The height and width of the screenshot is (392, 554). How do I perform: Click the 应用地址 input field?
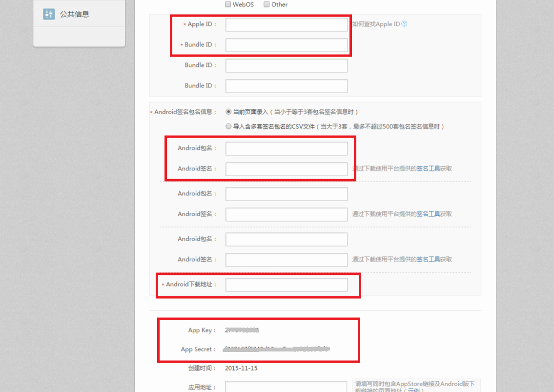point(287,387)
